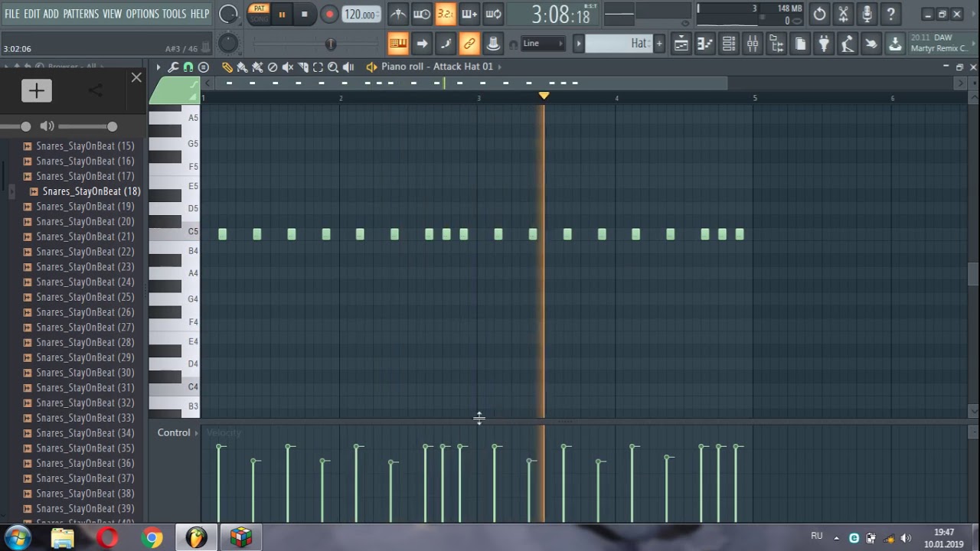Open the Browser view button
980x551 pixels.
776,44
